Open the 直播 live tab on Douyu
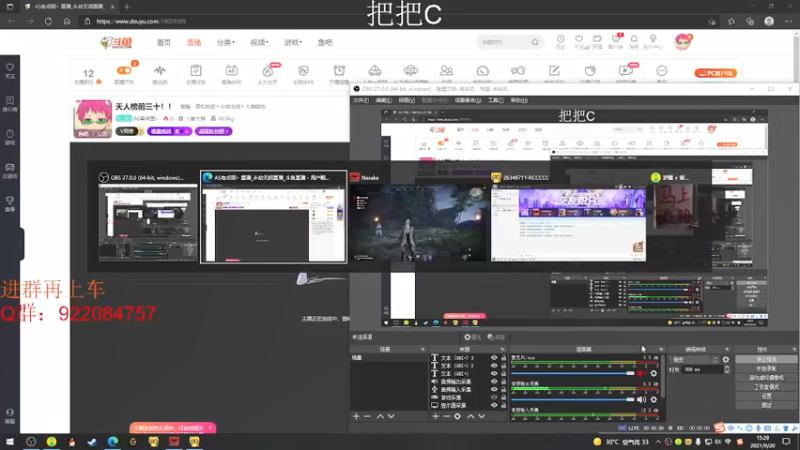Screen dimensions: 800x450 (x=194, y=42)
